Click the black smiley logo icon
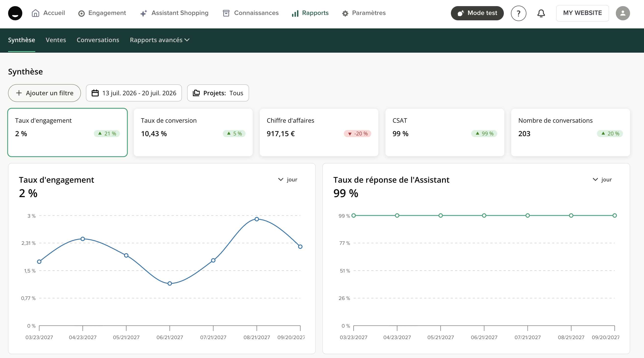The image size is (644, 358). coord(15,13)
